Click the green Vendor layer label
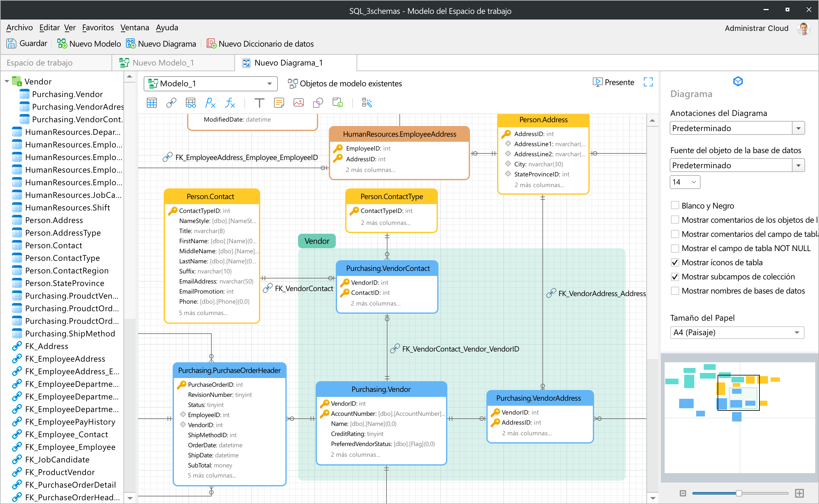This screenshot has width=819, height=504. pos(317,241)
